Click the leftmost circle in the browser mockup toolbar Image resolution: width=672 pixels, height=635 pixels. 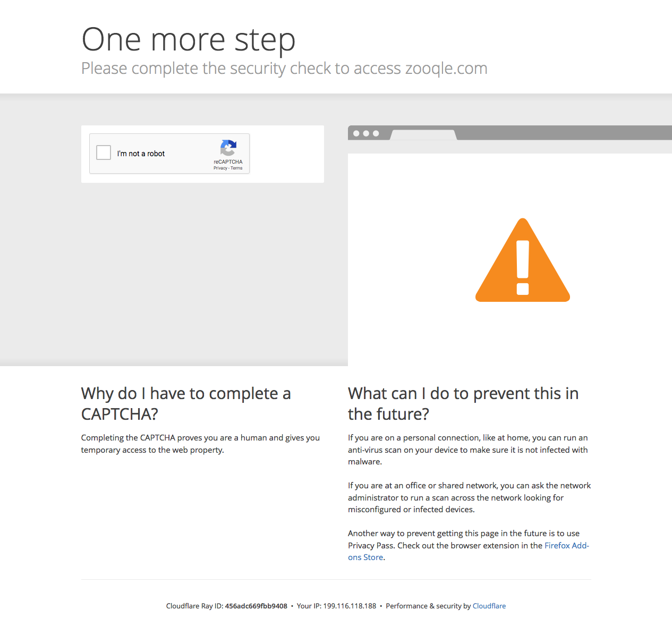(356, 133)
